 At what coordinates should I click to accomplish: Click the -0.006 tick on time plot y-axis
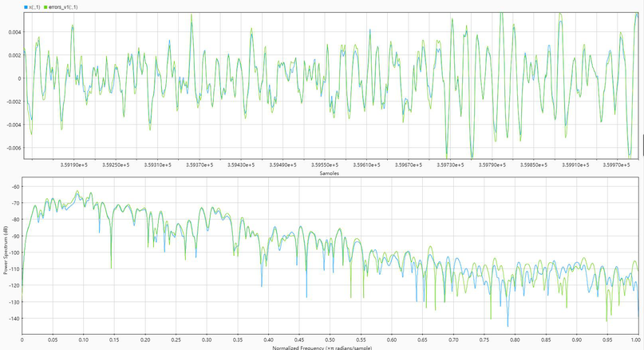pos(10,148)
